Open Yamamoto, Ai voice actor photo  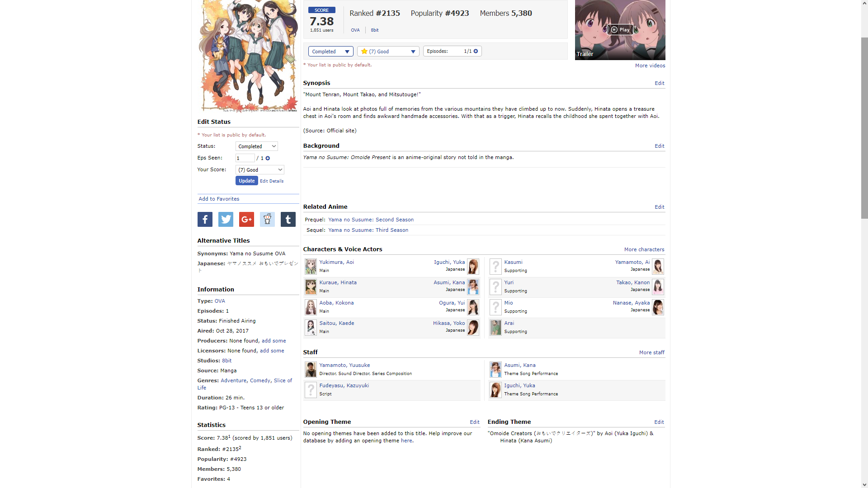click(658, 267)
